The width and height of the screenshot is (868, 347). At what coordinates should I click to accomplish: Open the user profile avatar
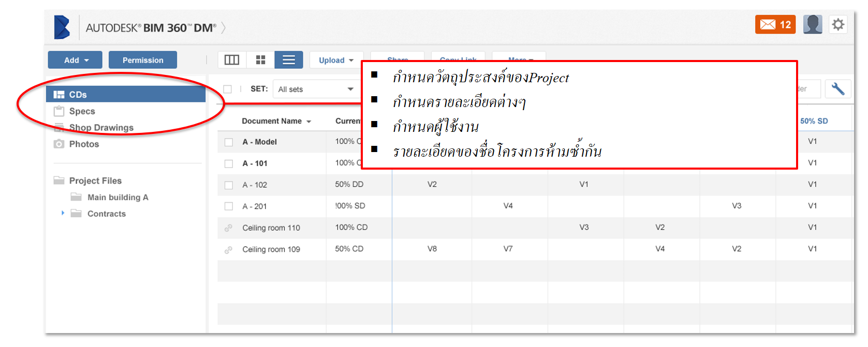pos(813,24)
